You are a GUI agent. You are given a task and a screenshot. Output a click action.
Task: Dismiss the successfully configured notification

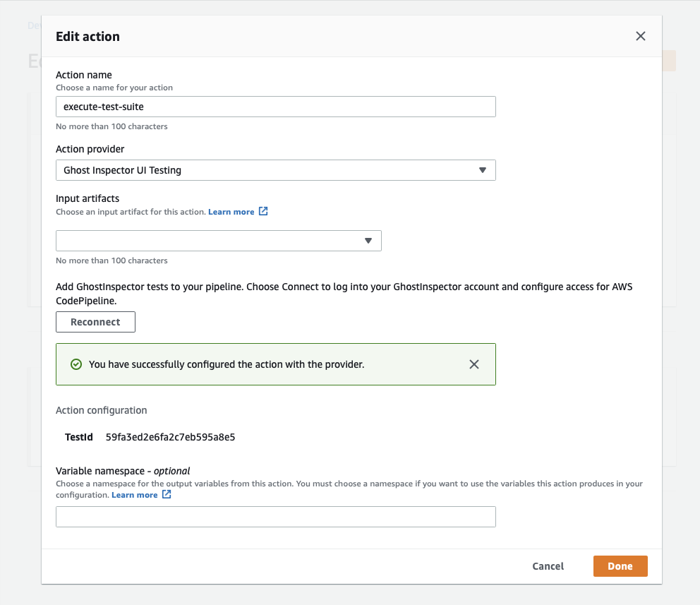click(x=474, y=364)
